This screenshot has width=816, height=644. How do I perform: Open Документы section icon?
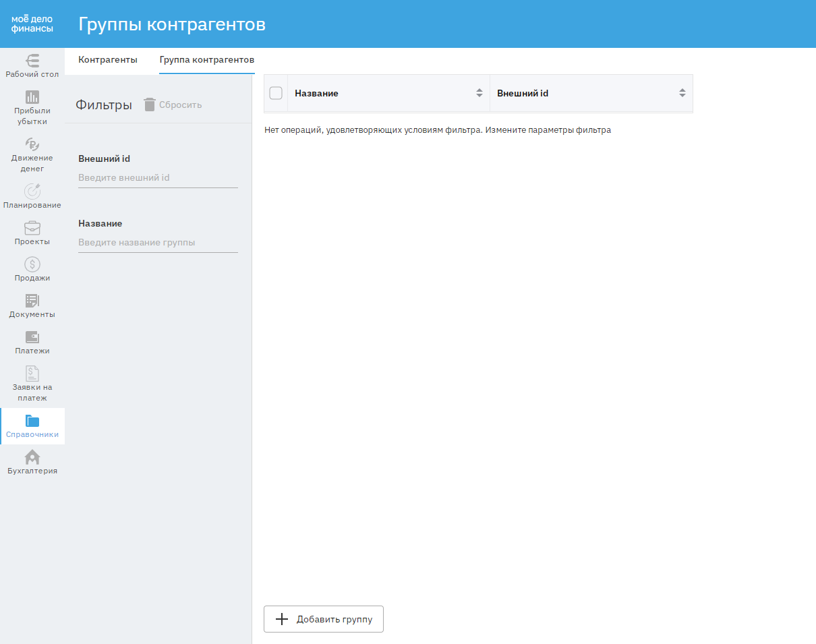32,301
